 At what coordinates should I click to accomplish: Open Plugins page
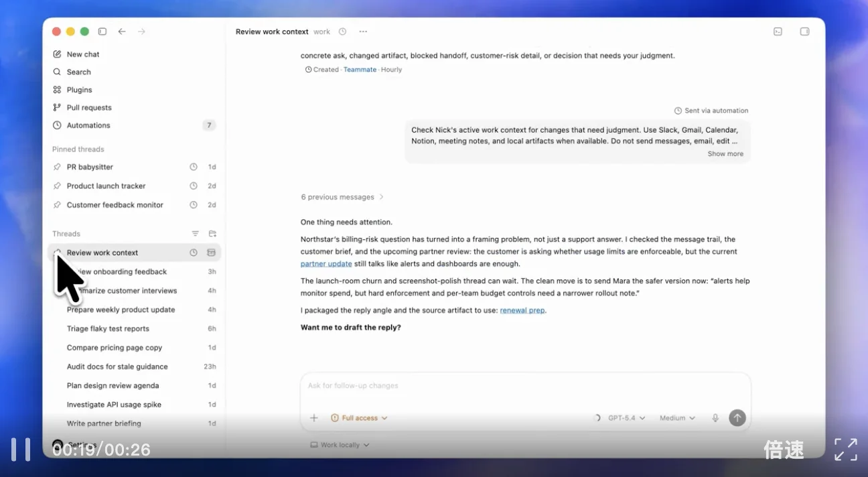pyautogui.click(x=80, y=90)
